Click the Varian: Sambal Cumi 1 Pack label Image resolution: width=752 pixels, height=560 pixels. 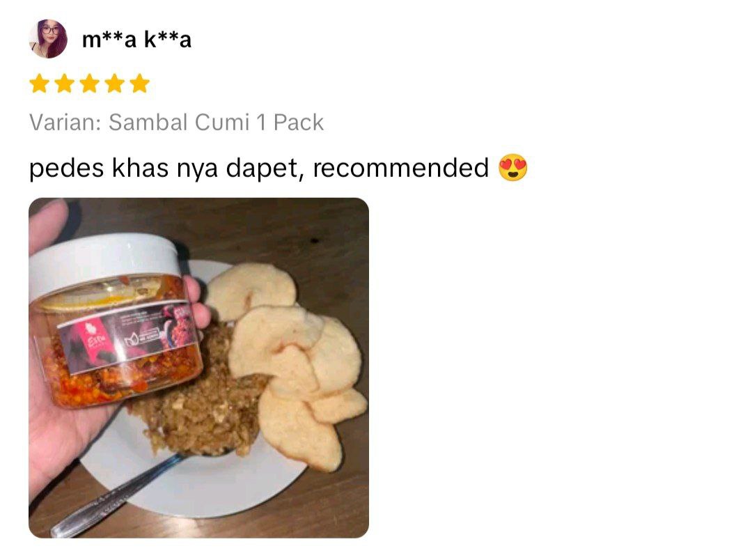click(x=176, y=123)
